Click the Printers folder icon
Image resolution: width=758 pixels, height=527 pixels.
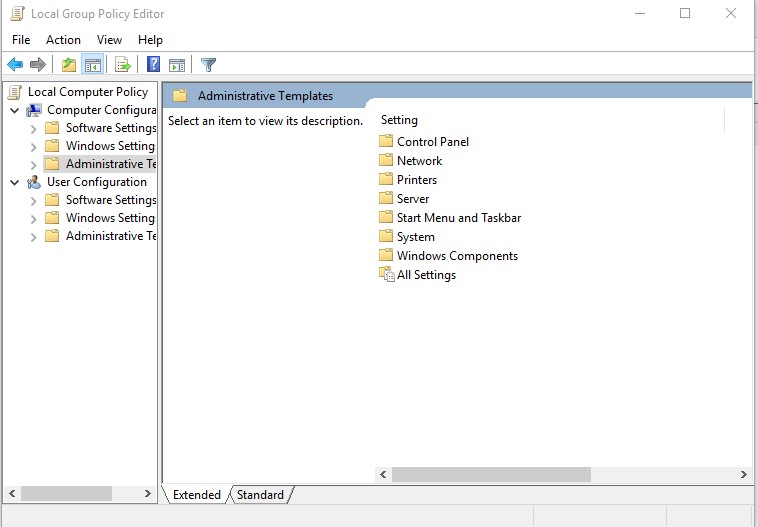point(386,179)
